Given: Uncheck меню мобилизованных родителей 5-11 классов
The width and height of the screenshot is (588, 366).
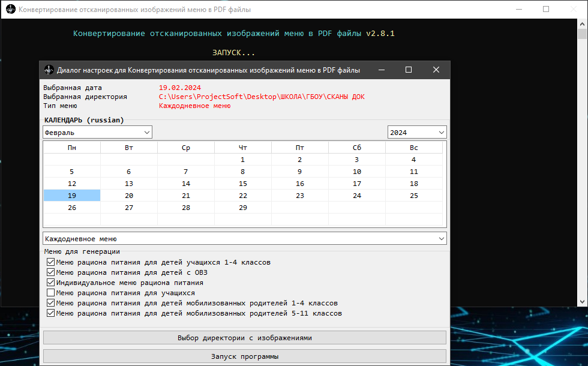Looking at the screenshot, I should pos(50,313).
